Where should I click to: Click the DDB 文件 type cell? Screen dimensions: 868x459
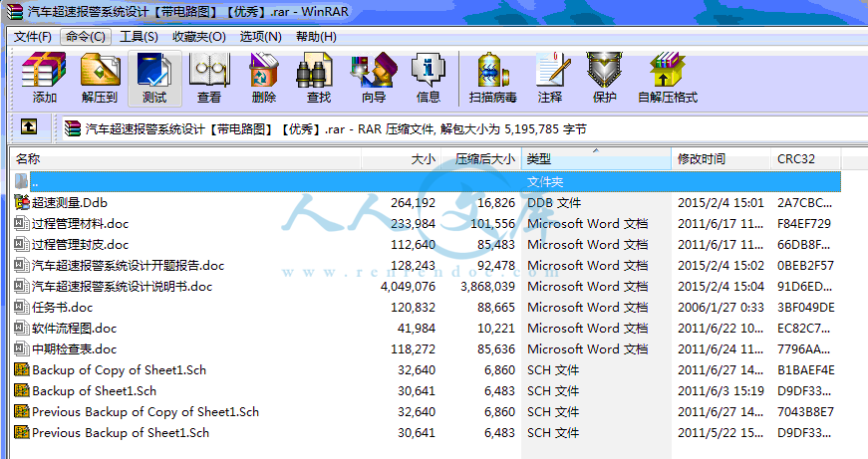pyautogui.click(x=554, y=203)
